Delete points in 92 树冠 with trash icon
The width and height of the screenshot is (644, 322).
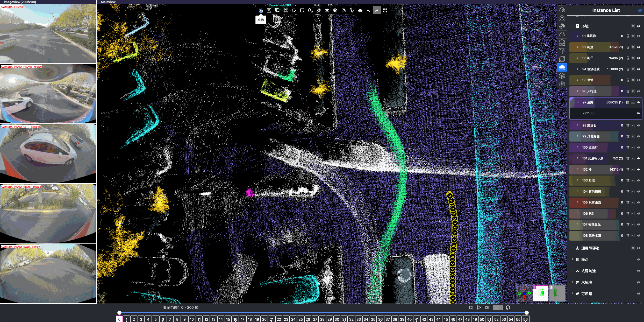pos(628,47)
